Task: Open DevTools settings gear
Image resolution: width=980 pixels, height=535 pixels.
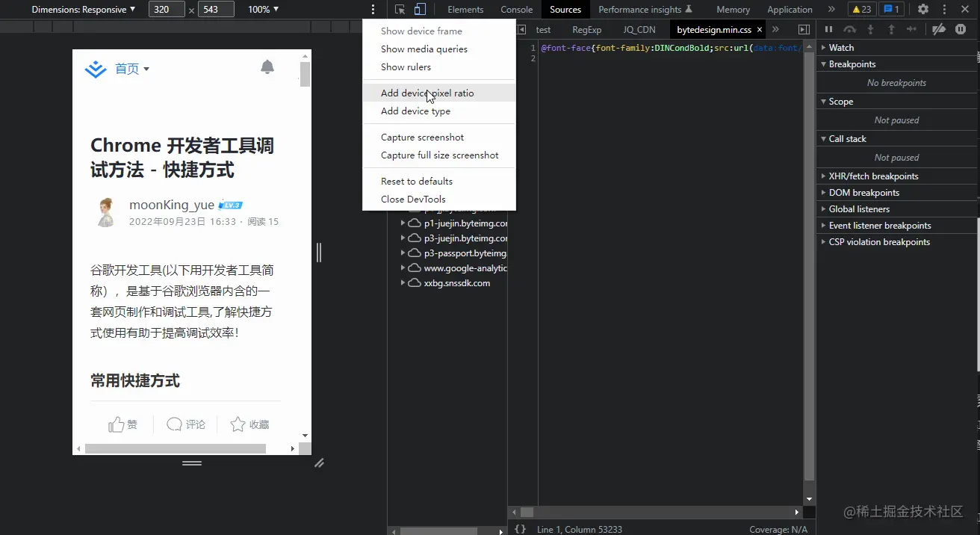Action: [923, 10]
